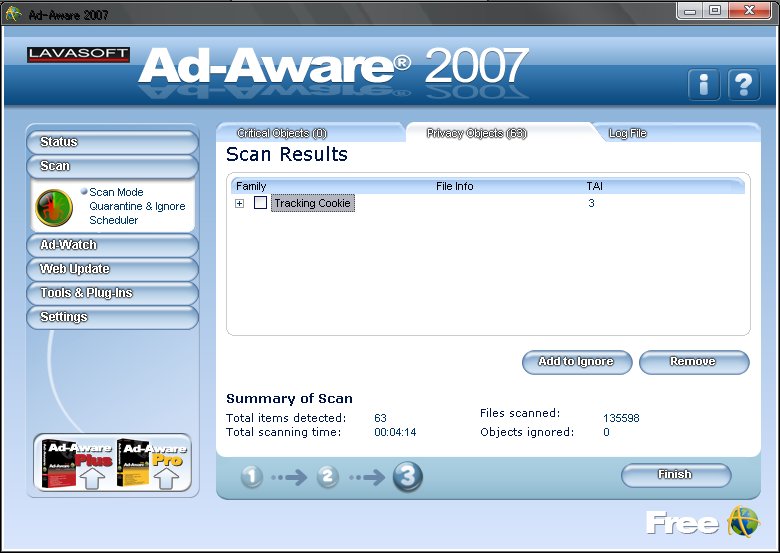This screenshot has height=553, width=780.
Task: Open Quarantine & Ignore link
Action: (137, 206)
